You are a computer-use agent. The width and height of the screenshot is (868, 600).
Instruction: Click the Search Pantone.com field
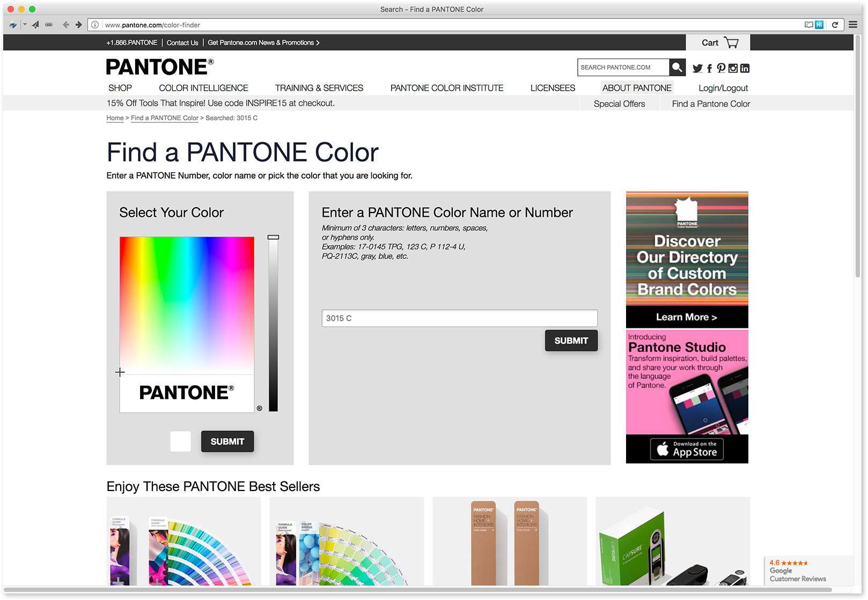(x=623, y=68)
